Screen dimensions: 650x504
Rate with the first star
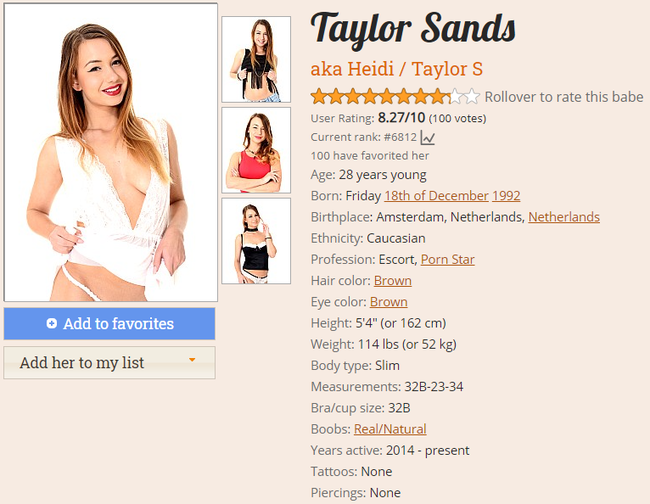click(x=319, y=97)
